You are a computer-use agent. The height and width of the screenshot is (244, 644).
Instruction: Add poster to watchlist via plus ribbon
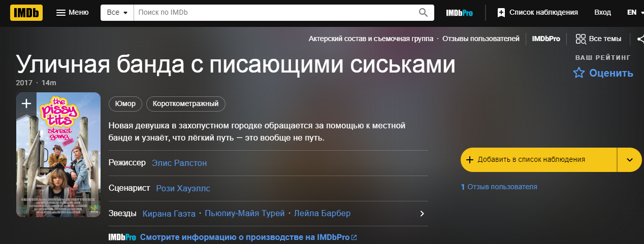26,103
